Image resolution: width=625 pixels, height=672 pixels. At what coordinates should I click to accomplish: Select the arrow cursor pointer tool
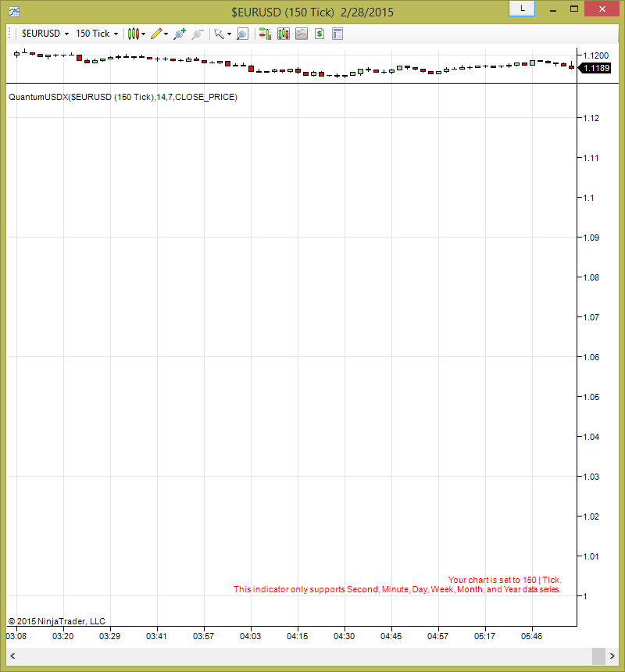[220, 34]
